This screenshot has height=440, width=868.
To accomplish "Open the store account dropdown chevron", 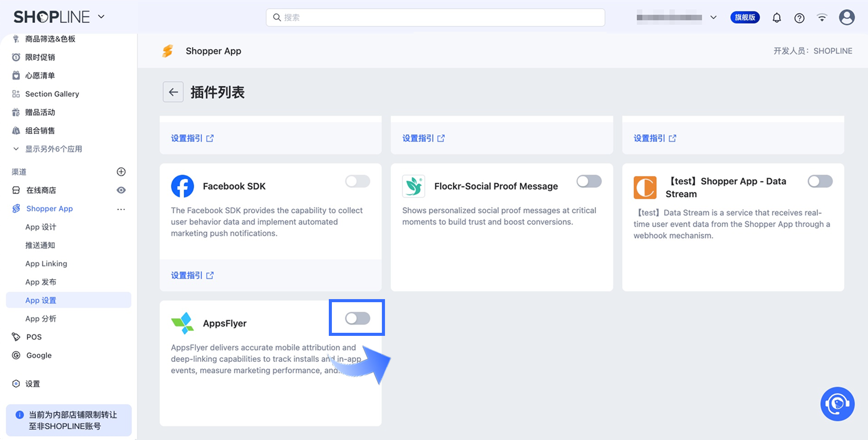I will pyautogui.click(x=713, y=17).
